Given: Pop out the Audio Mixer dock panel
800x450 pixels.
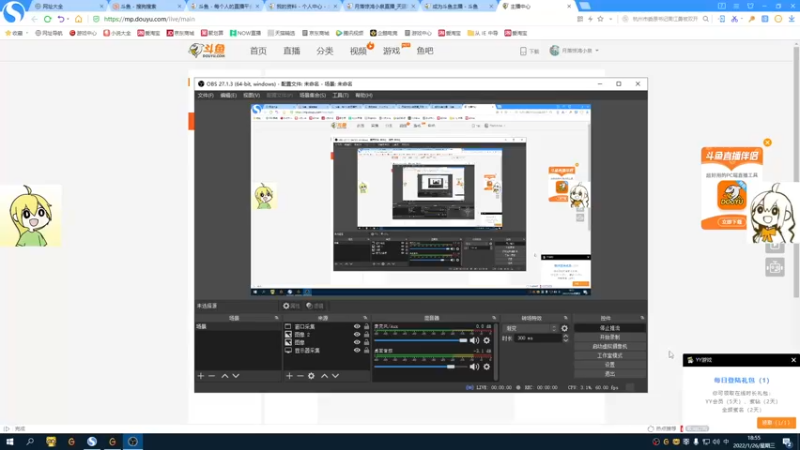Looking at the screenshot, I should coord(494,318).
